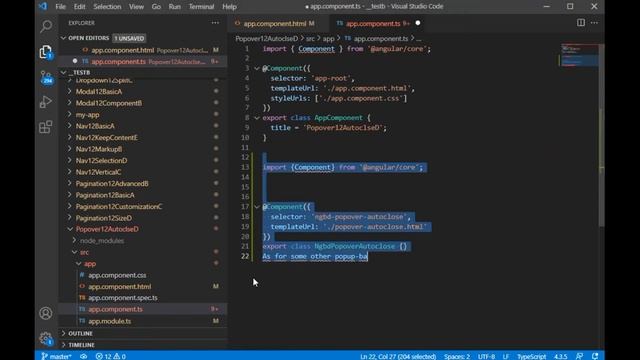
Task: Open the Help menu
Action: (229, 7)
